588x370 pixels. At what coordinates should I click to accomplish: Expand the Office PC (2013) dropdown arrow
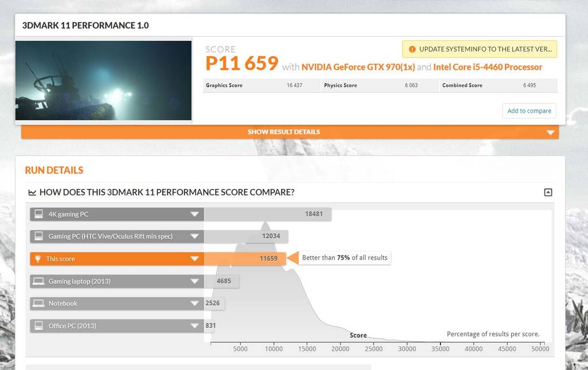[194, 326]
